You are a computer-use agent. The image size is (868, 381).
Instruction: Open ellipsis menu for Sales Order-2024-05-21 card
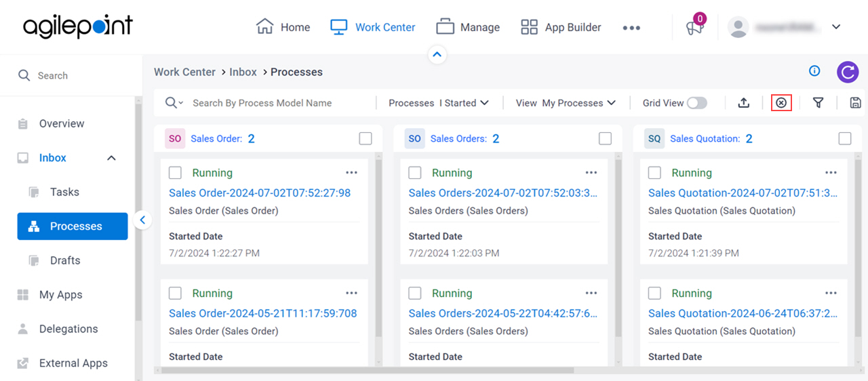tap(351, 294)
